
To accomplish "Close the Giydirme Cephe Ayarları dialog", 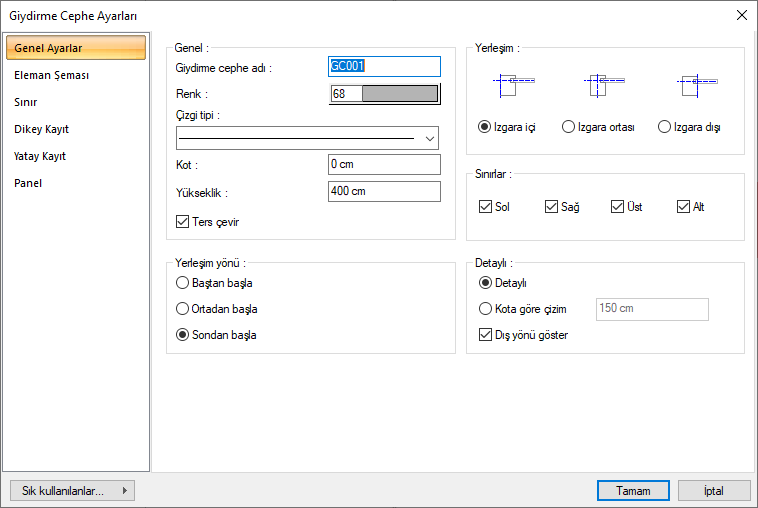I will point(741,15).
